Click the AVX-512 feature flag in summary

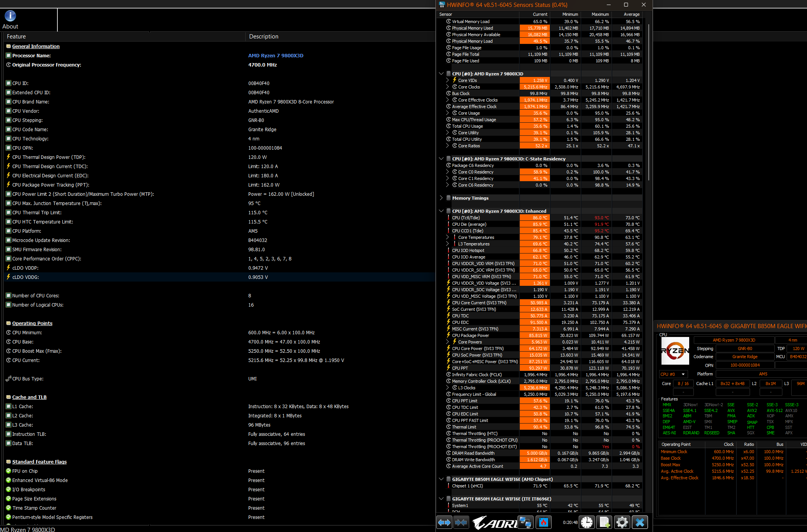(x=774, y=410)
